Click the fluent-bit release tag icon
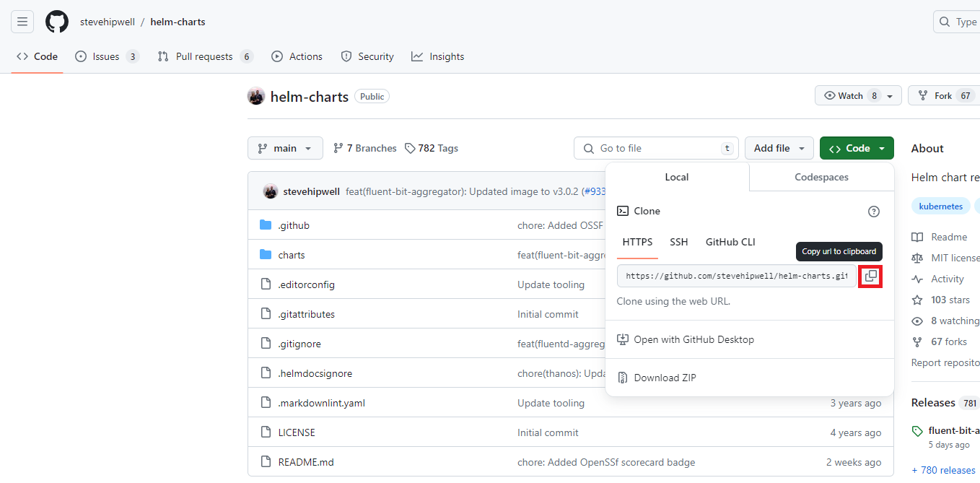 [x=917, y=431]
